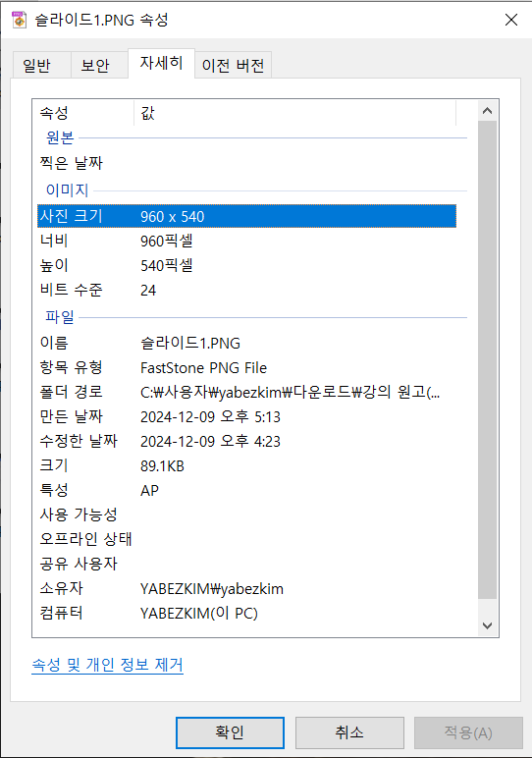Select the 소유자 YABEZKIM row

point(247,588)
